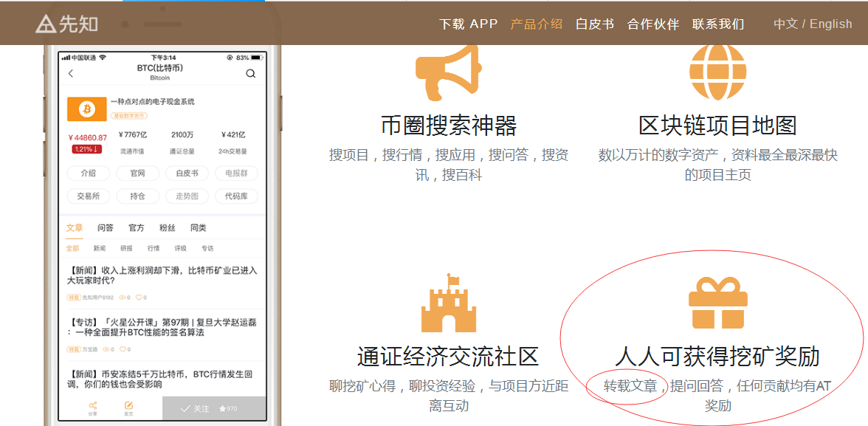Click the 先知 logo in the header
Image resolution: width=868 pixels, height=426 pixels.
click(67, 24)
